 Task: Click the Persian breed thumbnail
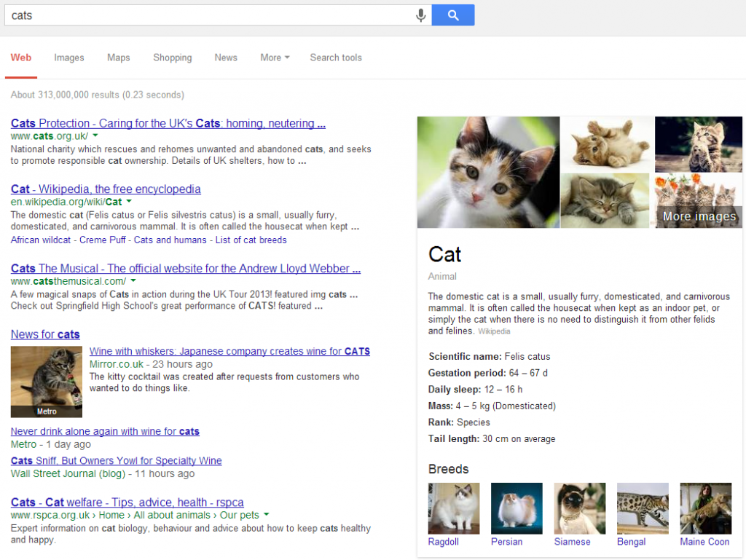pyautogui.click(x=517, y=508)
